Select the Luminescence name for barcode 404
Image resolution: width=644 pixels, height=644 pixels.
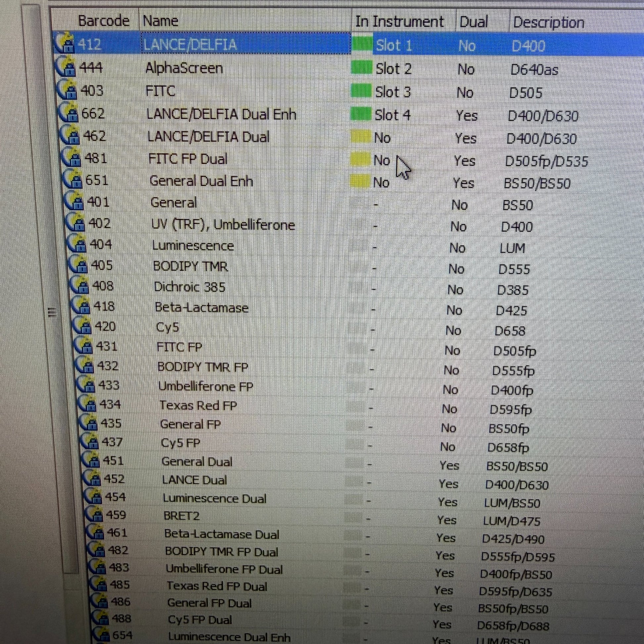193,246
